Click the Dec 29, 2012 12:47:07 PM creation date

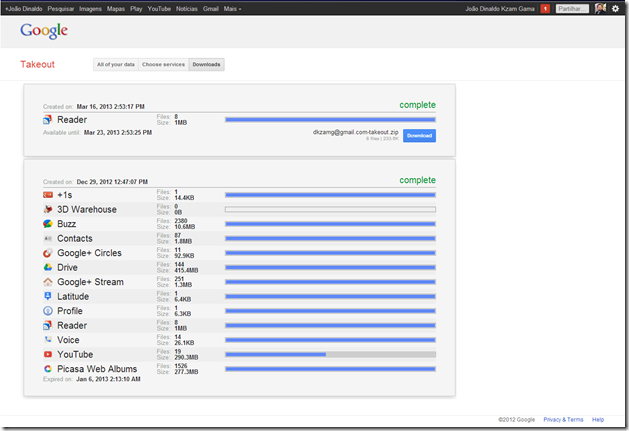click(x=112, y=182)
